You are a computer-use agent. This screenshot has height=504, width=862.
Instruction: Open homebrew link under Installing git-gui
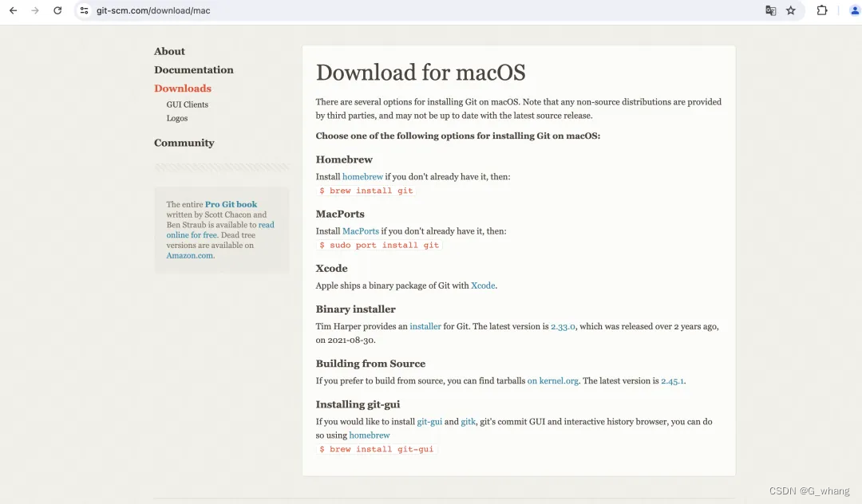click(370, 435)
